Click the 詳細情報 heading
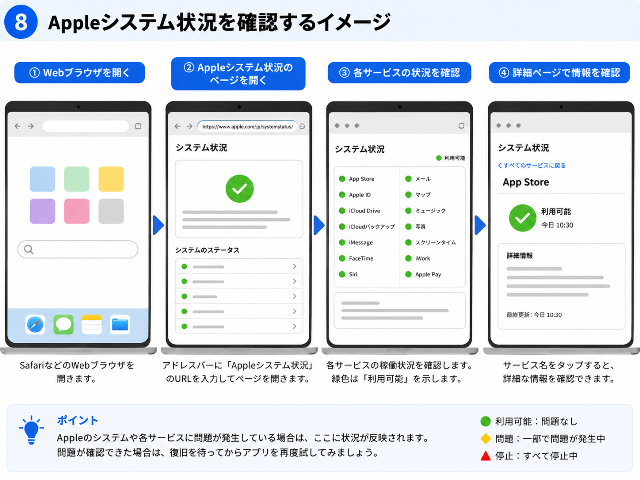 pos(520,256)
